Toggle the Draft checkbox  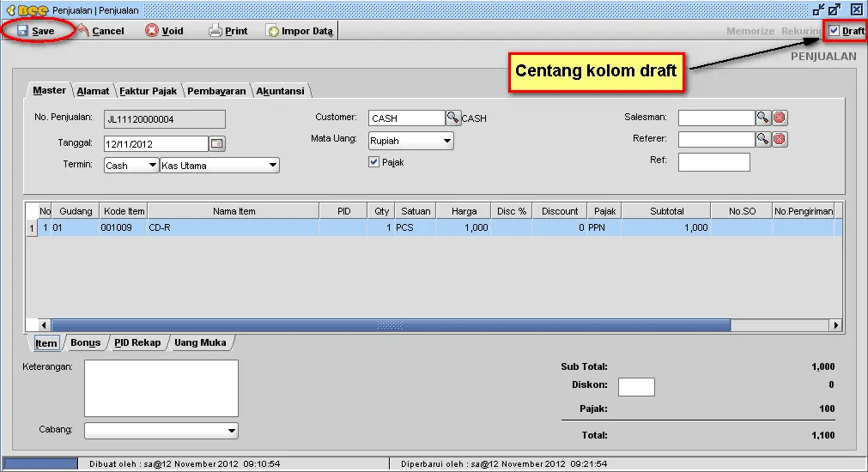(x=835, y=31)
